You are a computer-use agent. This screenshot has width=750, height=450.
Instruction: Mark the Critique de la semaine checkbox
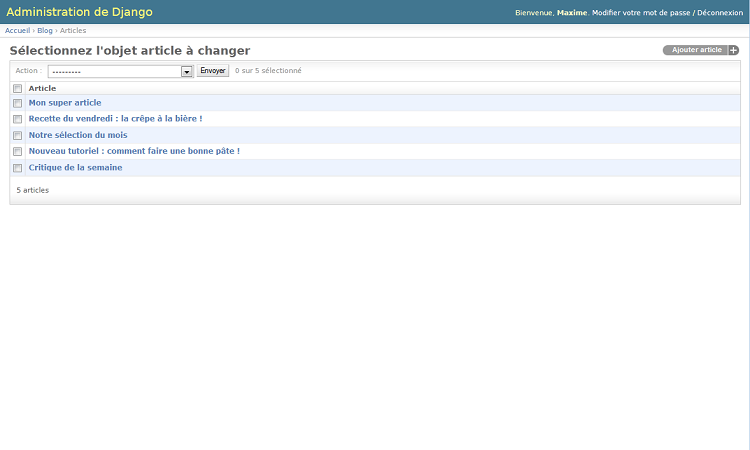coord(17,168)
